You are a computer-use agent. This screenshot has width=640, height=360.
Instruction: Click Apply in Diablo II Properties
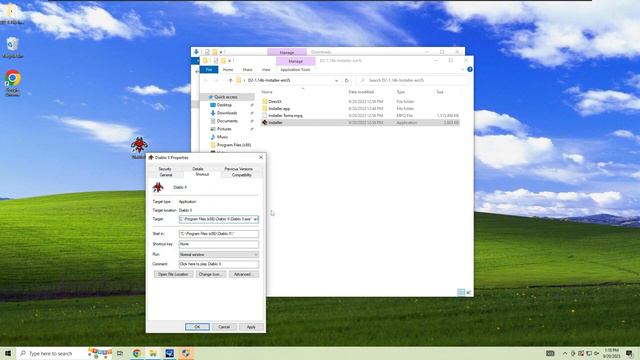pos(251,327)
